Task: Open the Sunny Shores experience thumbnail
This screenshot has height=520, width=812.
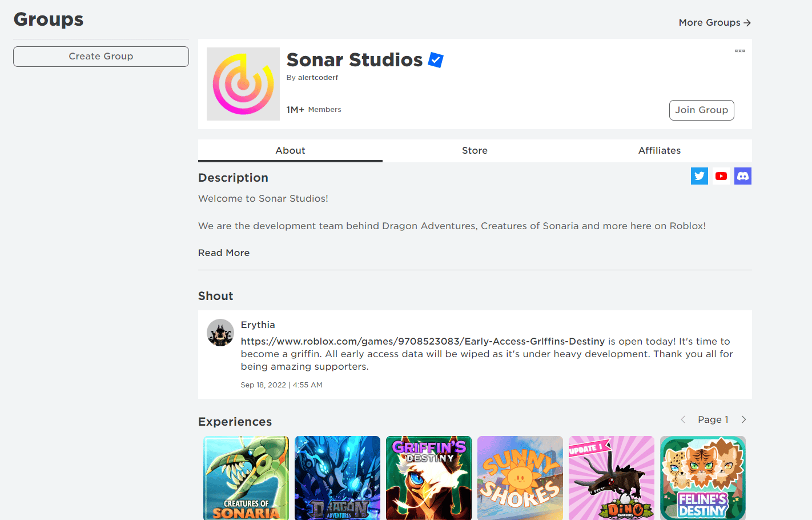Action: (x=520, y=478)
